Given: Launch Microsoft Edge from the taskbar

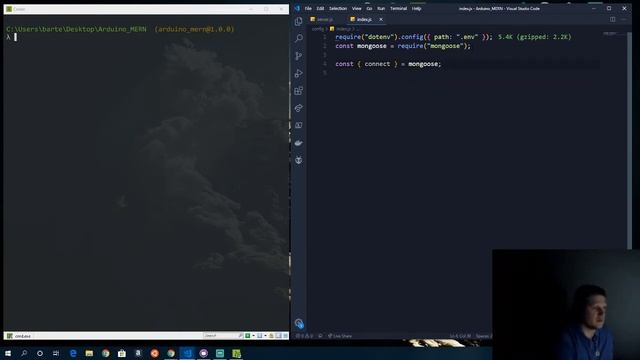Looking at the screenshot, I should click(73, 353).
